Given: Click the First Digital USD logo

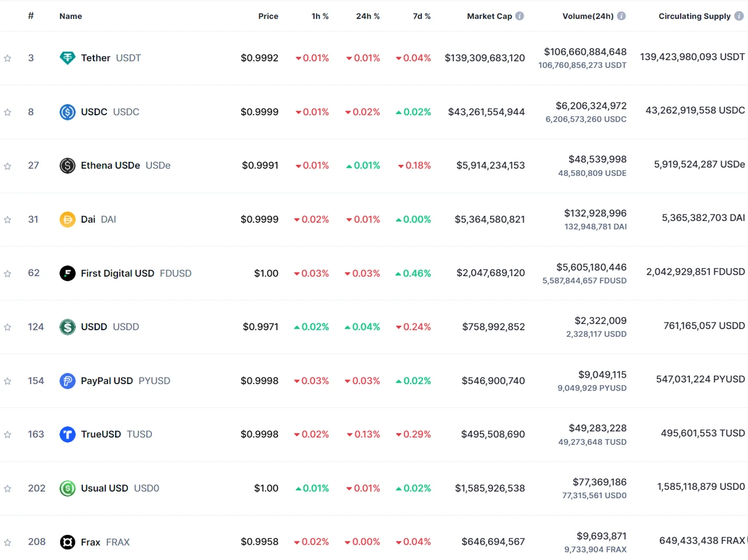Looking at the screenshot, I should 68,273.
